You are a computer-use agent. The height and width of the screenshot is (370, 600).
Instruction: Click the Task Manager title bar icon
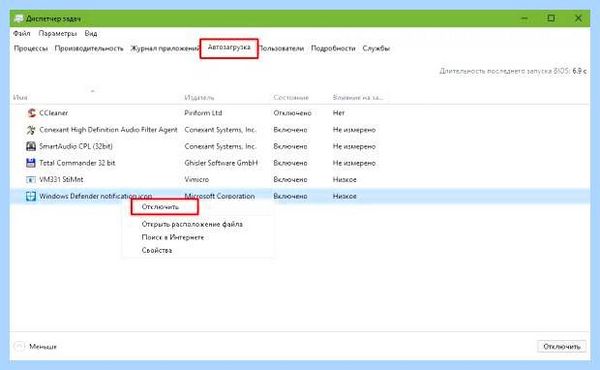click(x=18, y=18)
